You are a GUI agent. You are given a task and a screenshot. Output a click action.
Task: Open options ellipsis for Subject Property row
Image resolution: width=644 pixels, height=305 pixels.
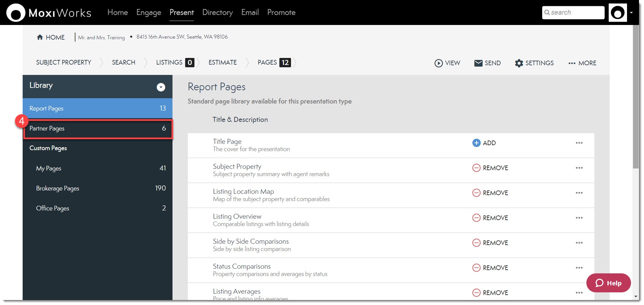[579, 168]
